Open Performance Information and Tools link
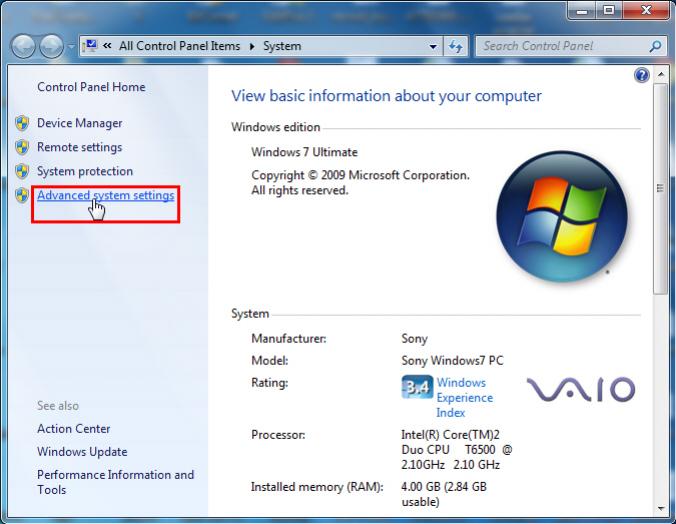Viewport: 676px width, 524px height. coord(116,482)
